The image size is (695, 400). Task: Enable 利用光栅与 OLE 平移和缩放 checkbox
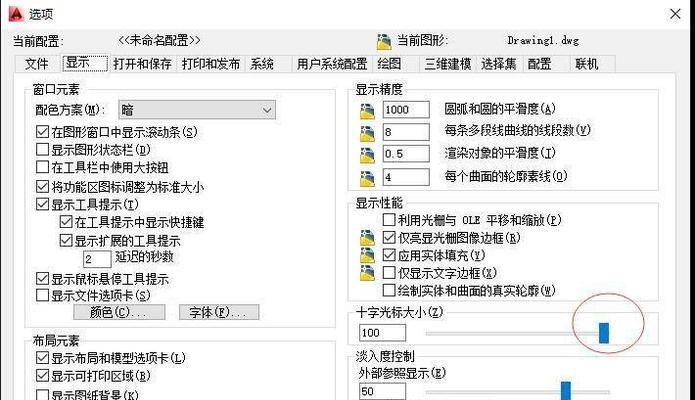[389, 220]
